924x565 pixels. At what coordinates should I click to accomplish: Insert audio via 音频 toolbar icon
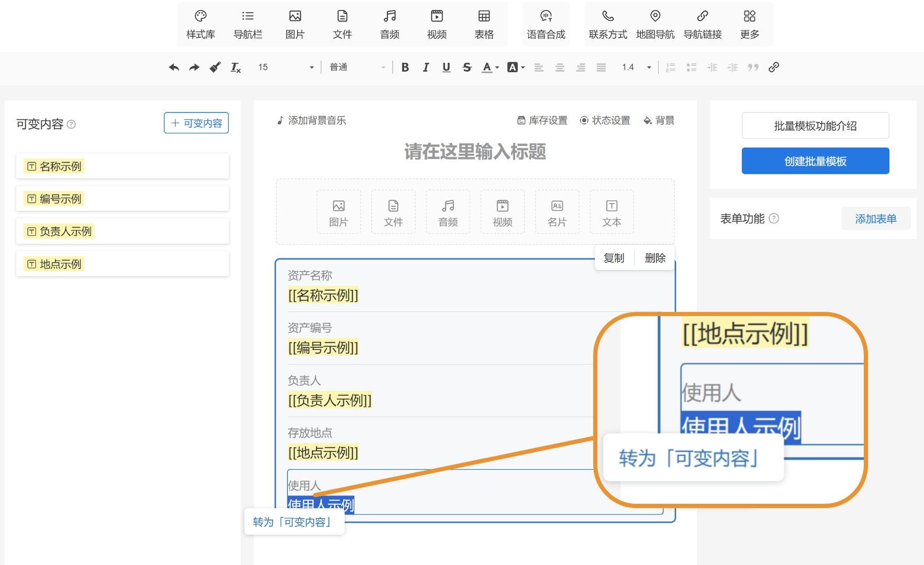pos(389,24)
